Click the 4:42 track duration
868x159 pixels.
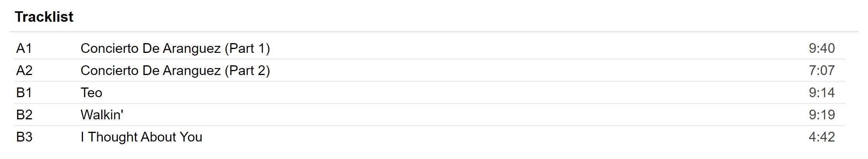821,137
